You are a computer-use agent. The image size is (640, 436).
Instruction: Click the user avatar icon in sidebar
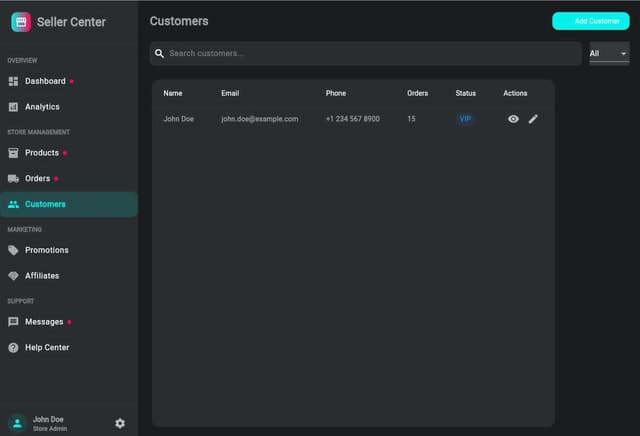coord(17,423)
